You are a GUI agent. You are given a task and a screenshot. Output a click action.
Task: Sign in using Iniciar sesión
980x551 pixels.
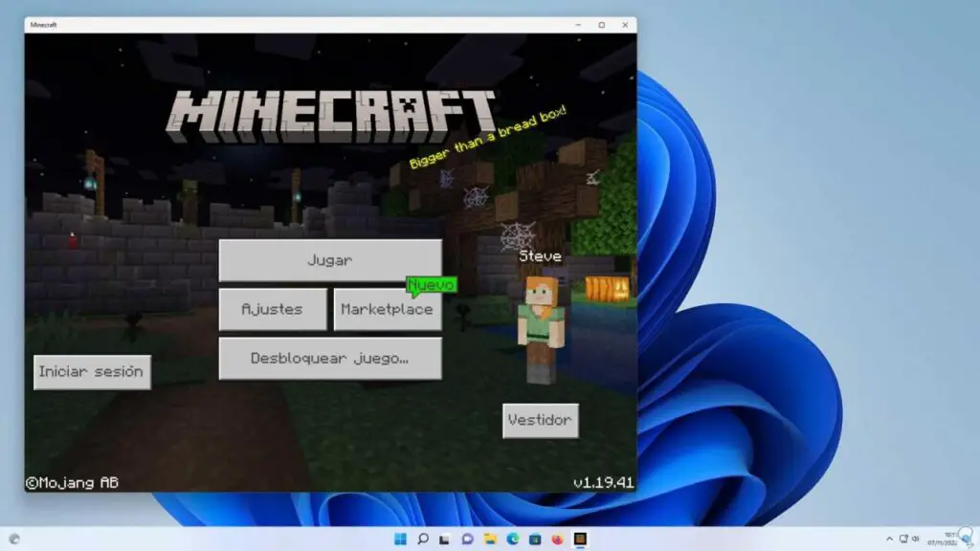[93, 372]
